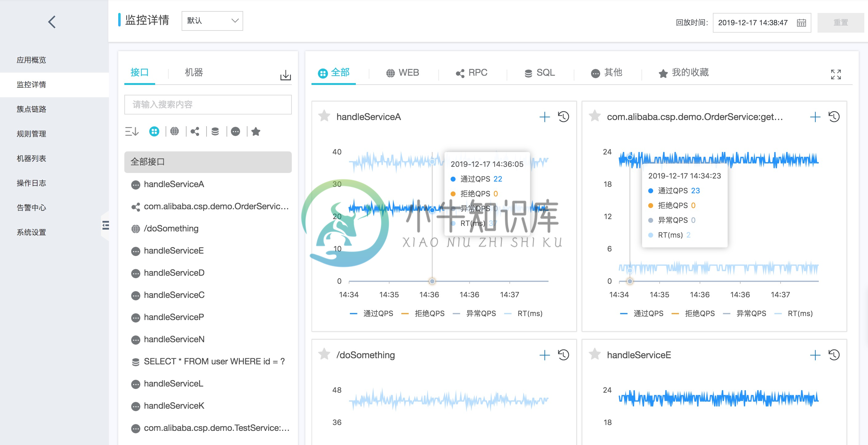
Task: Filter interface list by RPC share icon
Action: pos(195,131)
